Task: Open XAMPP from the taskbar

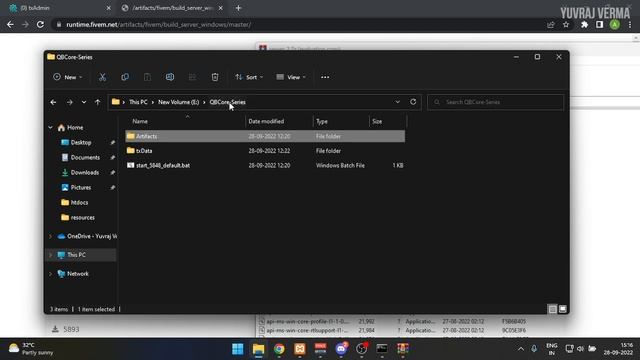Action: (x=300, y=349)
